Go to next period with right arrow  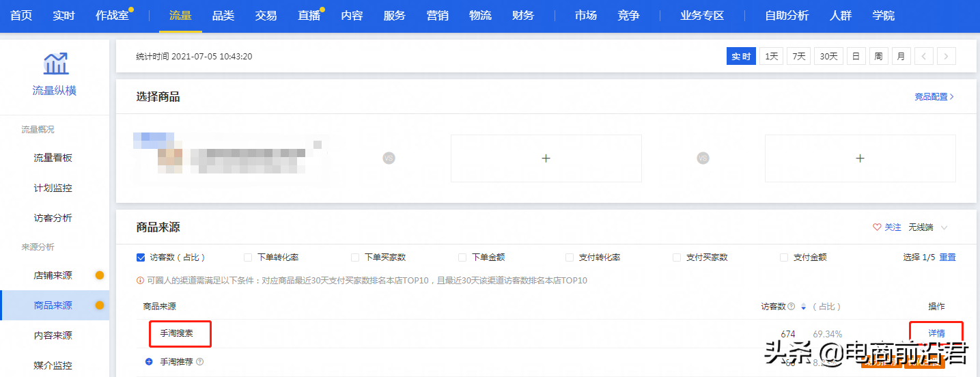click(x=947, y=57)
